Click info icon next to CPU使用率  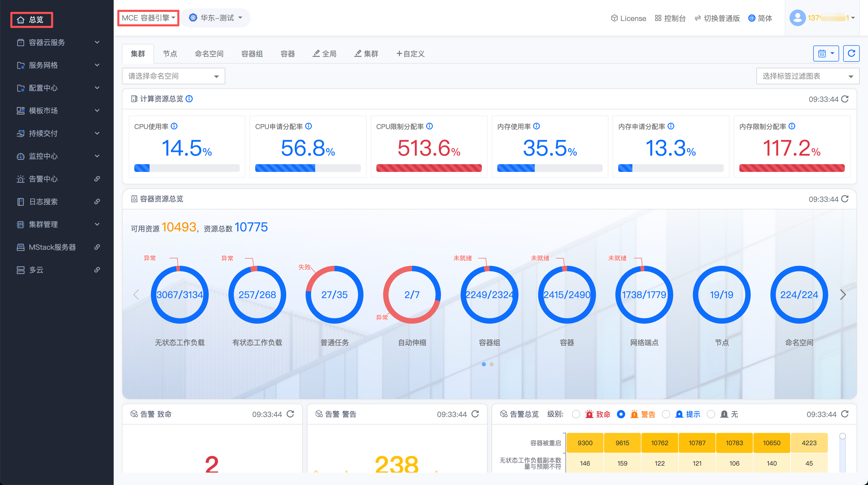point(174,126)
